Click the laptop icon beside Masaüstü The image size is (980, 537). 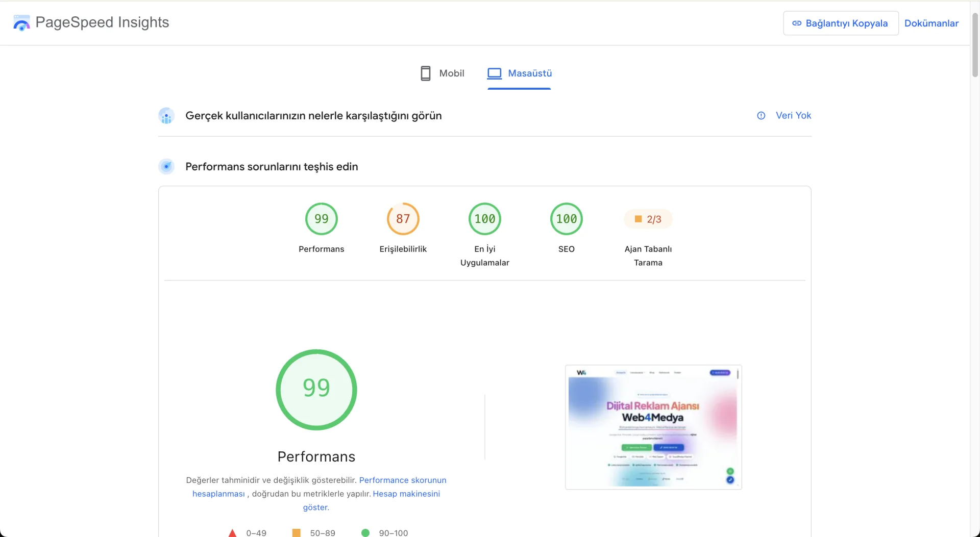click(494, 73)
